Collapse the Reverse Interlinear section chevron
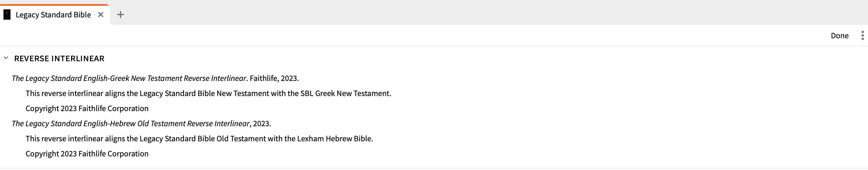This screenshot has height=170, width=868. coord(6,58)
